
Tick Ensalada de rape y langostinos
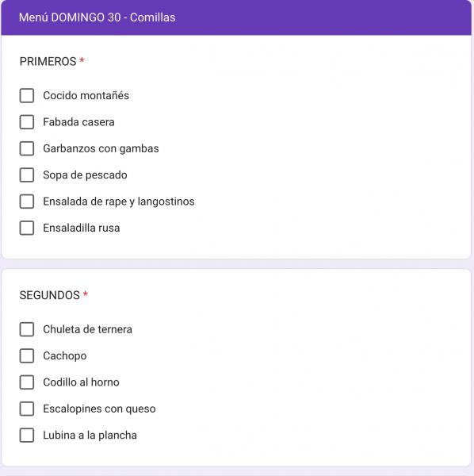27,202
